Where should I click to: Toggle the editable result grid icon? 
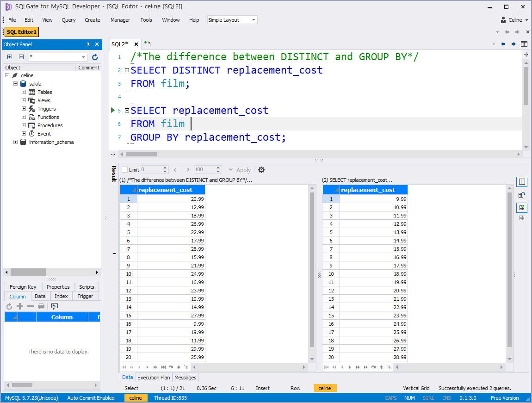522,207
